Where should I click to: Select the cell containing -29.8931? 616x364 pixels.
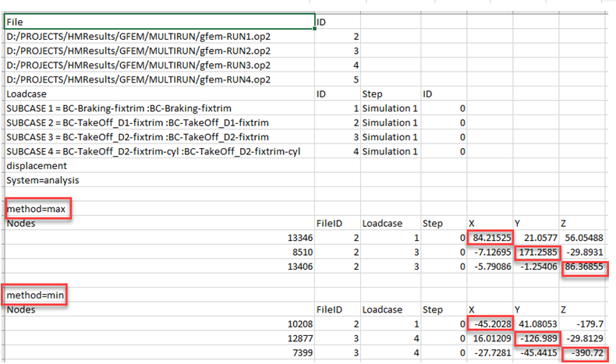[582, 252]
